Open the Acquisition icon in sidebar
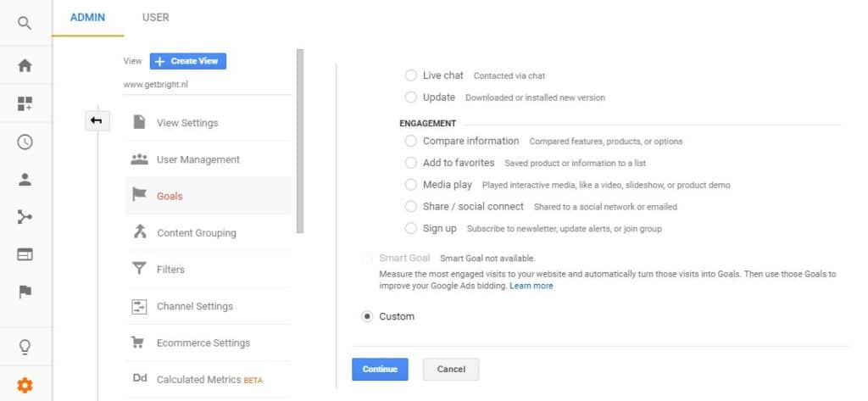Viewport: 868px width, 401px height. [25, 217]
